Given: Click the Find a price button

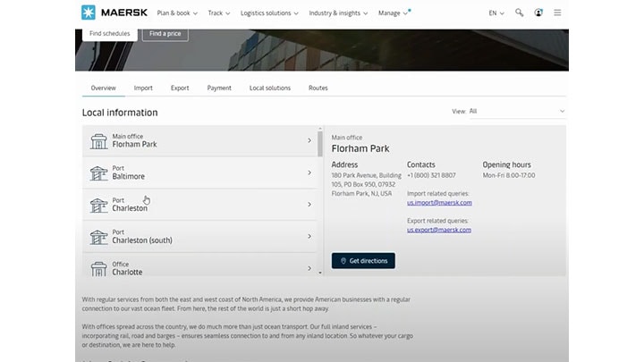Looking at the screenshot, I should click(x=165, y=34).
